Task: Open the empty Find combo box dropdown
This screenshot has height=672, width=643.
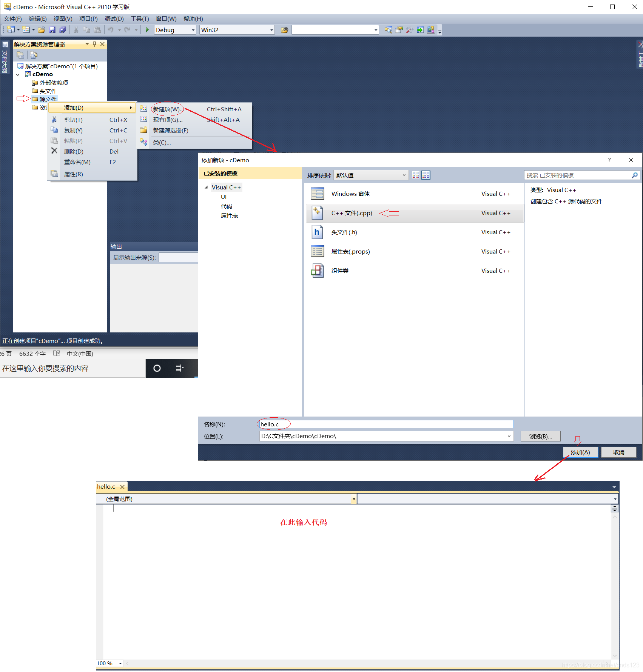Action: 376,30
